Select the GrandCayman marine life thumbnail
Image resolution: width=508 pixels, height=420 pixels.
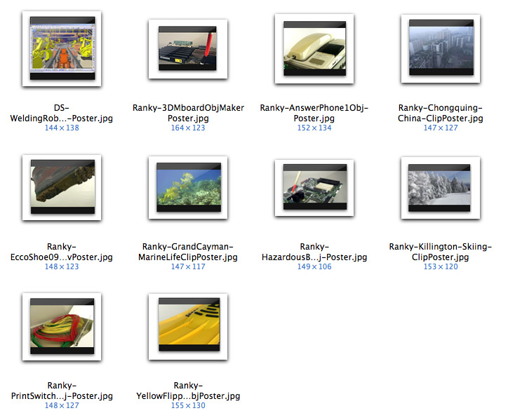pos(188,187)
